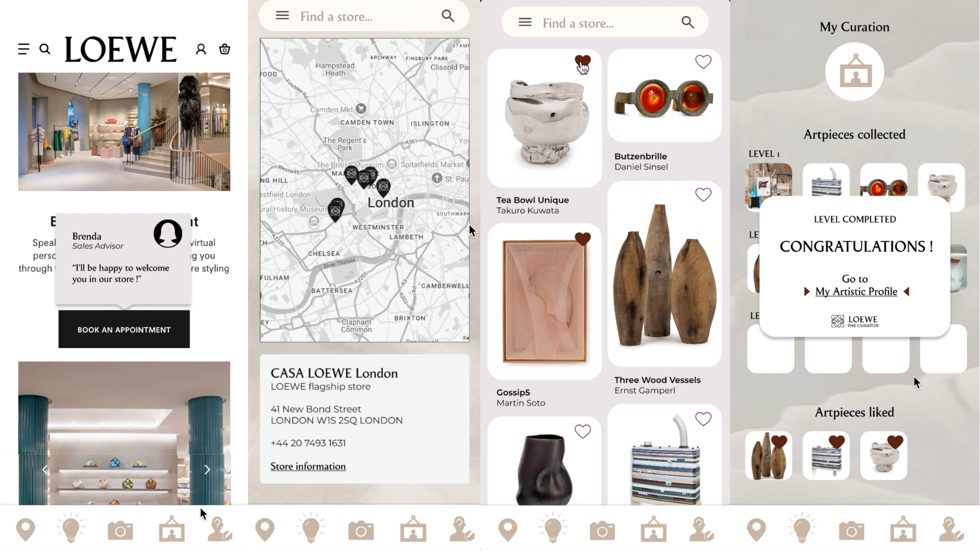Like the Butzenbrille artpiece with heart

click(703, 62)
